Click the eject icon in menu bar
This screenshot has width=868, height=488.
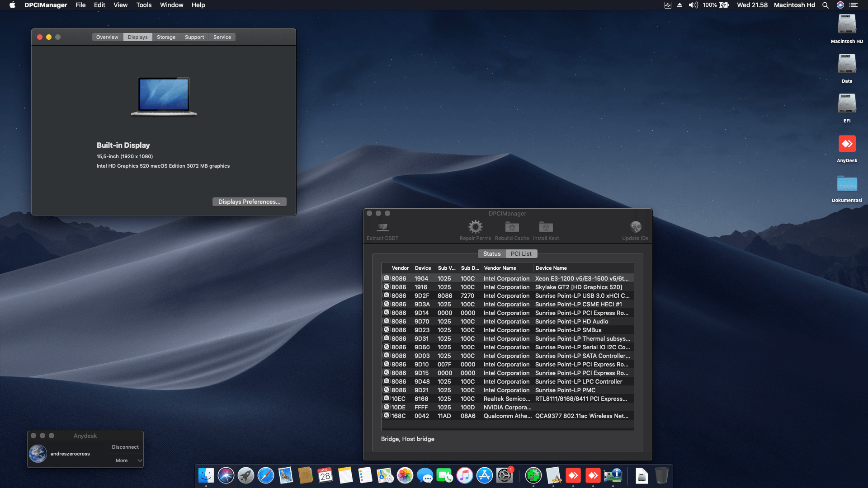(679, 5)
